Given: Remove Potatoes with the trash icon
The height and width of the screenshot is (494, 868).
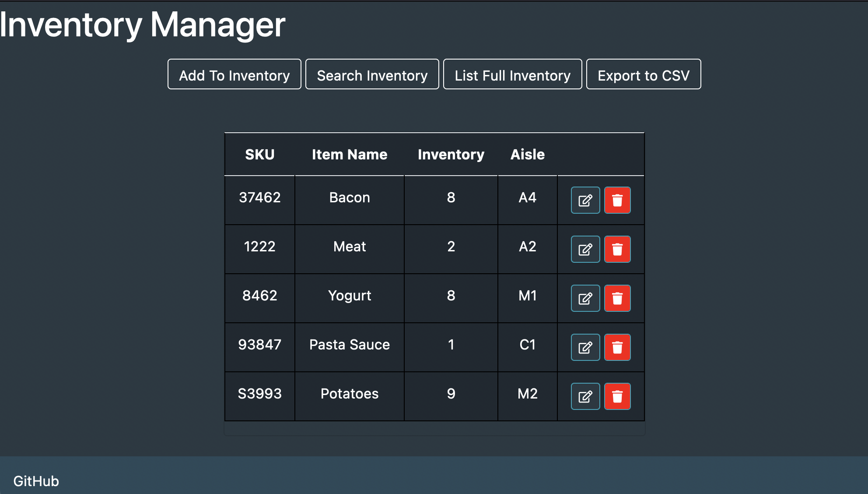Looking at the screenshot, I should tap(617, 396).
